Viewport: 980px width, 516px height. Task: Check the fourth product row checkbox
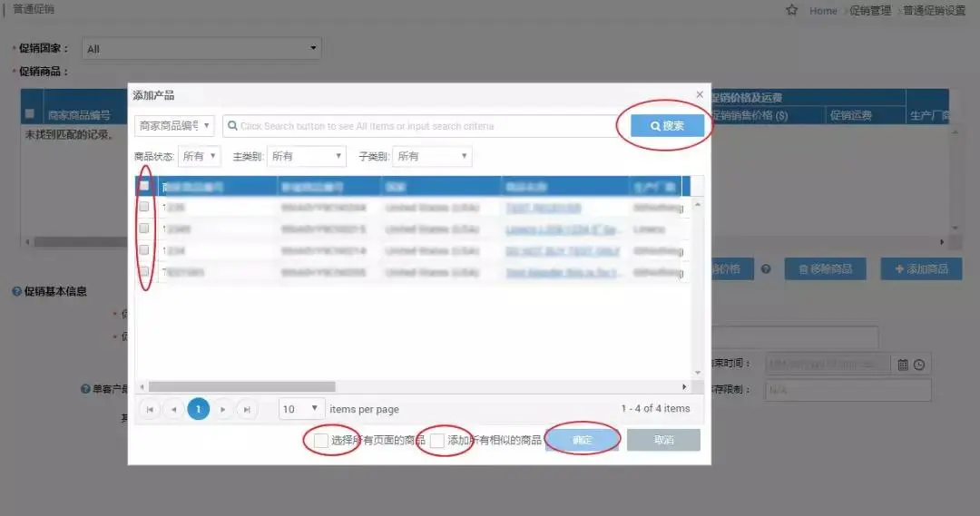[144, 272]
